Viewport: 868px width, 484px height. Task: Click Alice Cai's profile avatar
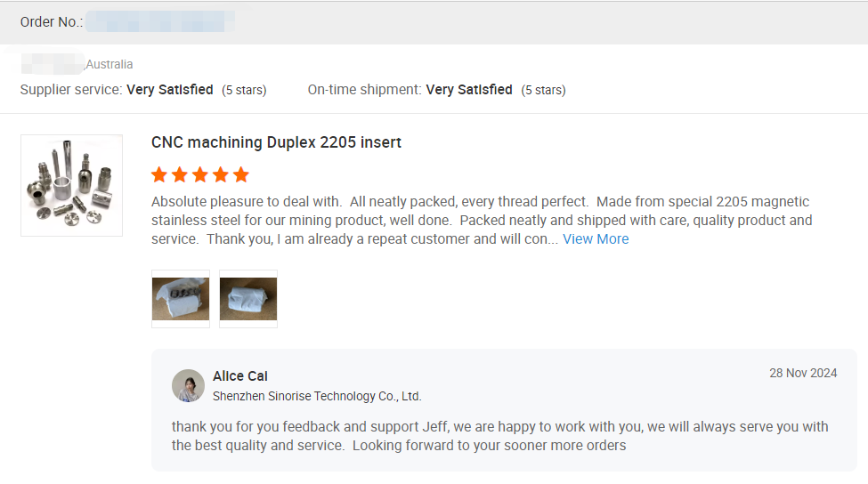coord(188,385)
